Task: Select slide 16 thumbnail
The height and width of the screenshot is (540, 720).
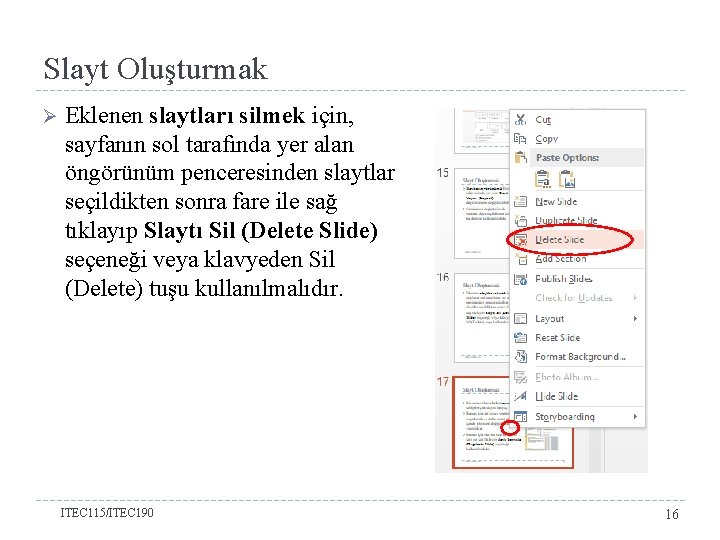Action: 482,318
